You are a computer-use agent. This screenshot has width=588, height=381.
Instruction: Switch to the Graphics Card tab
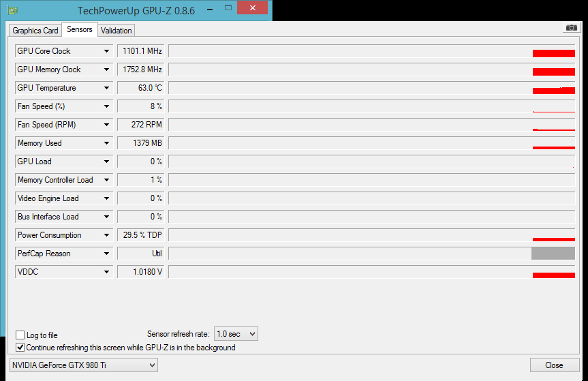[35, 31]
